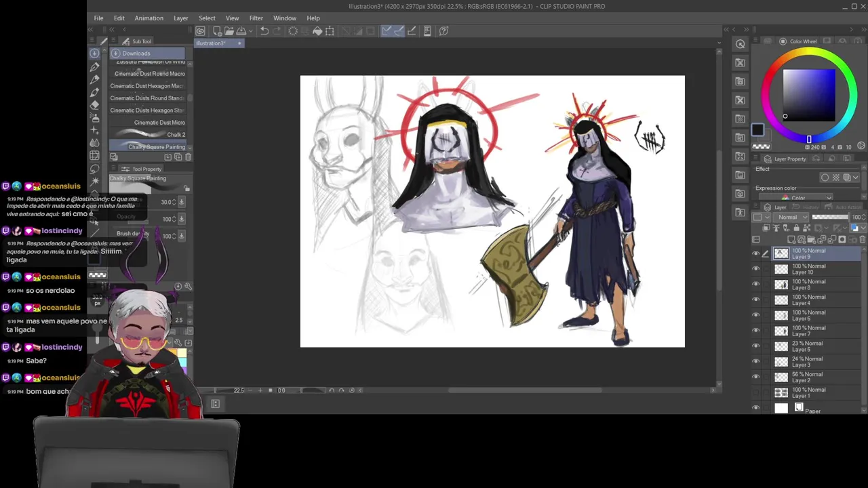Open the Navigator quick access icon
868x488 pixels.
740,44
